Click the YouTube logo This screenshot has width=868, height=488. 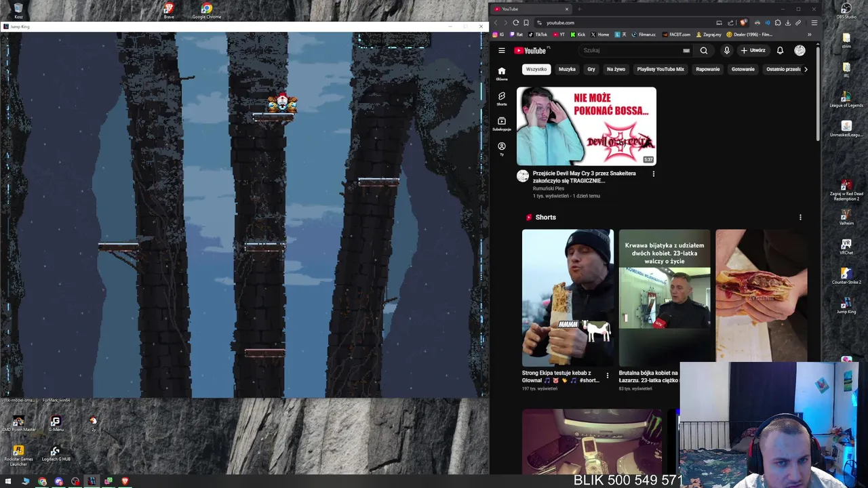pyautogui.click(x=532, y=50)
